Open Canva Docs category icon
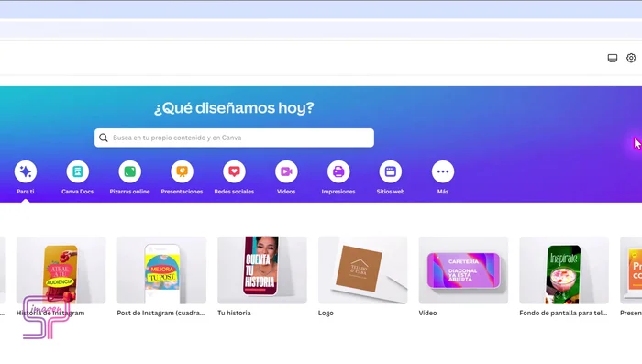The height and width of the screenshot is (364, 642). tap(77, 171)
